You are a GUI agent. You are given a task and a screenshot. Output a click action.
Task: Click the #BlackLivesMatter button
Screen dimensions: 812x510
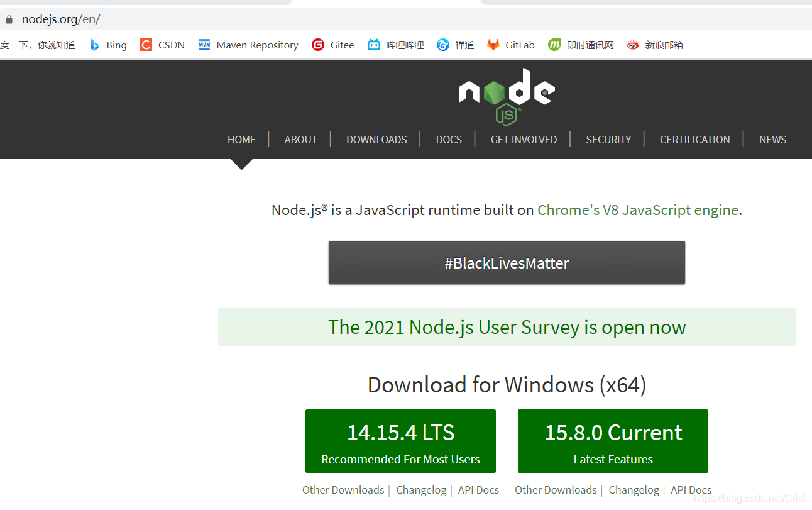(x=507, y=263)
